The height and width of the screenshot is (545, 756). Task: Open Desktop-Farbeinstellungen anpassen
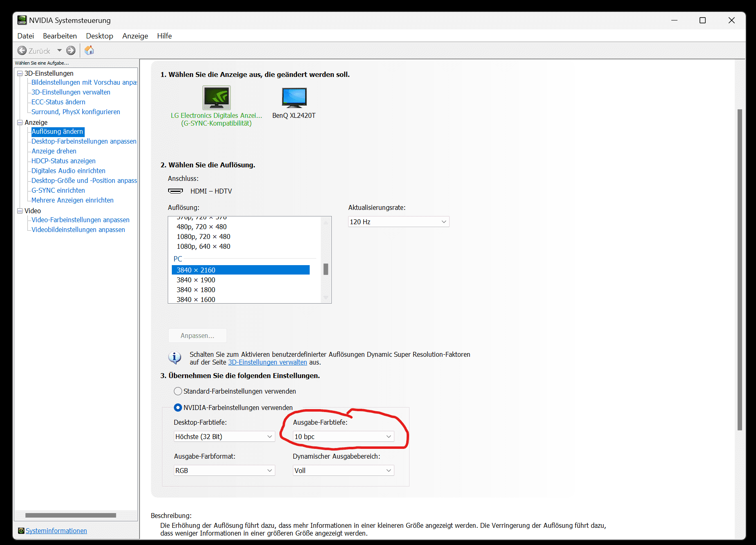(x=84, y=141)
